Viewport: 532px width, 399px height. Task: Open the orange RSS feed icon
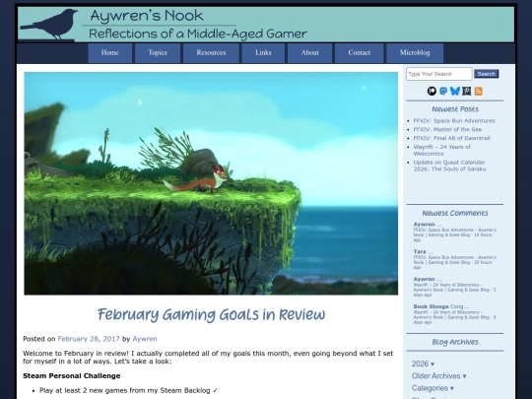pos(479,91)
